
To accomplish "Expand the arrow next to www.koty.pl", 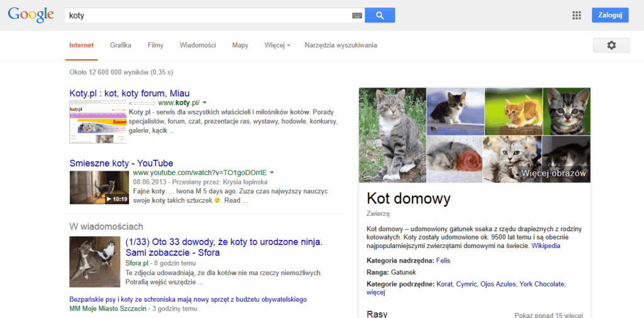I will pyautogui.click(x=204, y=103).
